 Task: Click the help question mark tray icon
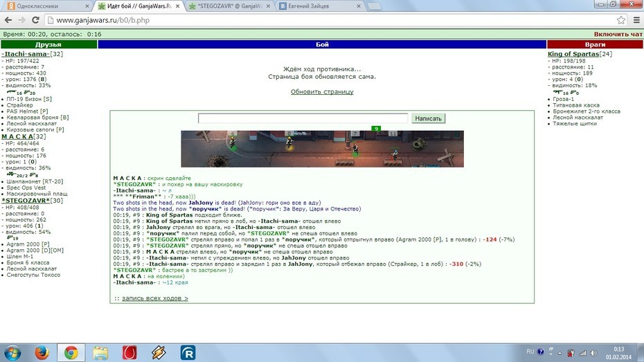click(541, 352)
